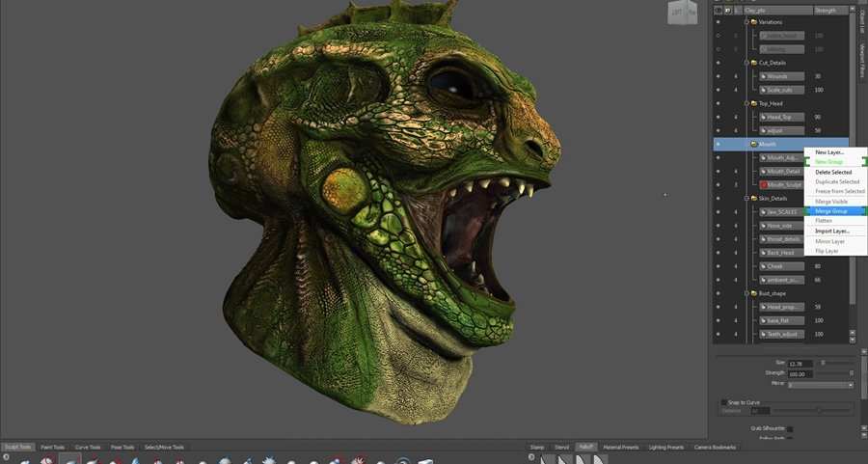
Task: Check the Grab Silhouette box
Action: pyautogui.click(x=790, y=428)
